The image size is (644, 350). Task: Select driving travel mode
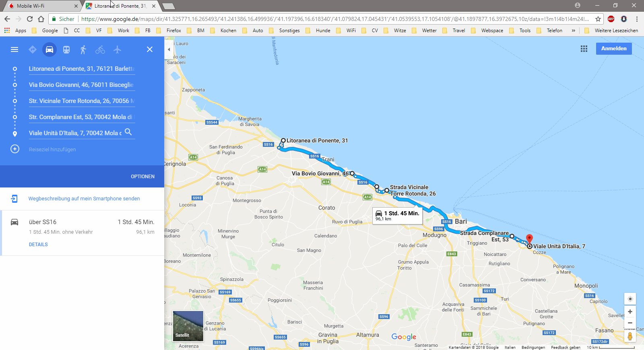pos(50,49)
